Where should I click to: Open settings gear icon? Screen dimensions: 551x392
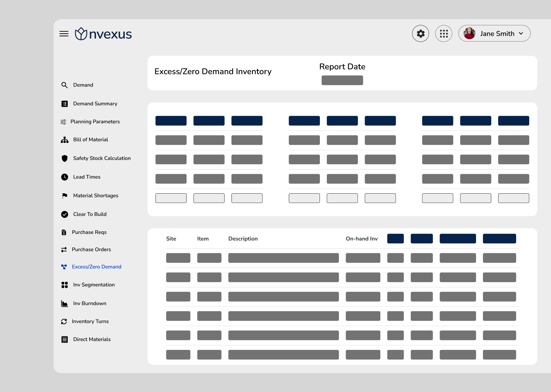click(421, 34)
